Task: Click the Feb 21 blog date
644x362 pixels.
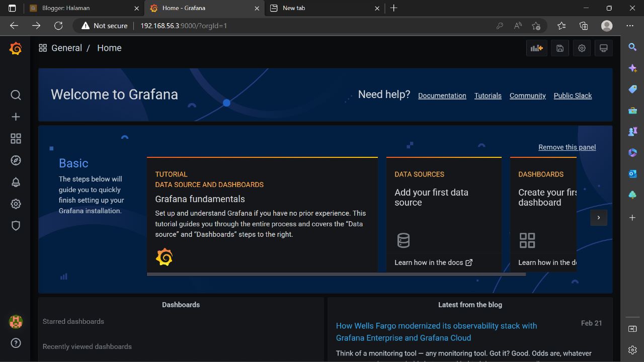Action: click(591, 323)
